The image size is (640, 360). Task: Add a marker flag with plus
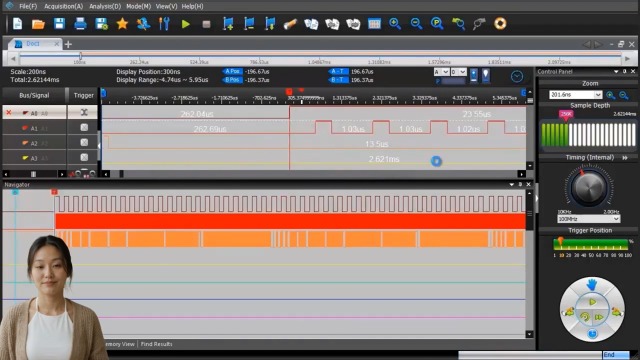[228, 24]
